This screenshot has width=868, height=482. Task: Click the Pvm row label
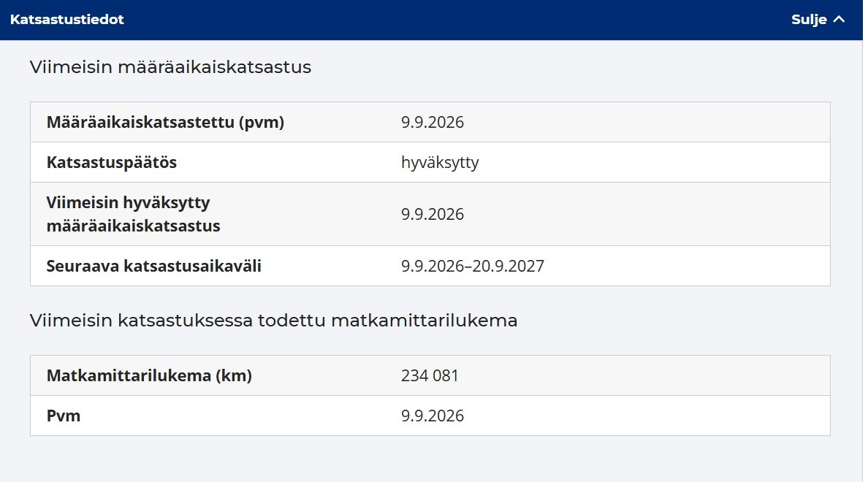63,416
